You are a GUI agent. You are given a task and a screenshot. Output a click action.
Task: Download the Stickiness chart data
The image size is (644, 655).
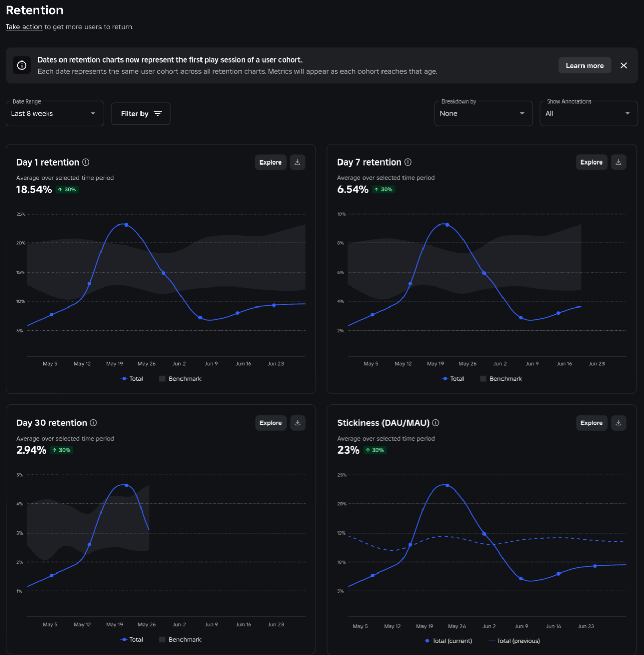pos(618,423)
